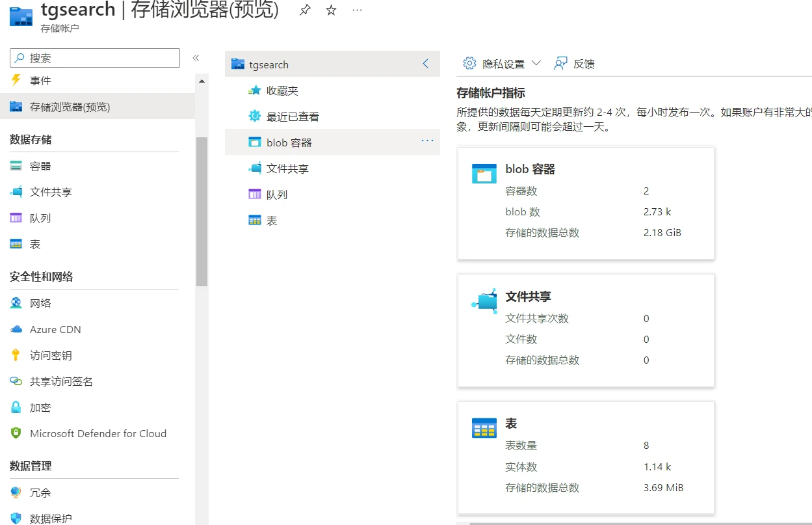Open context menu for blob 容器 node

click(x=427, y=141)
